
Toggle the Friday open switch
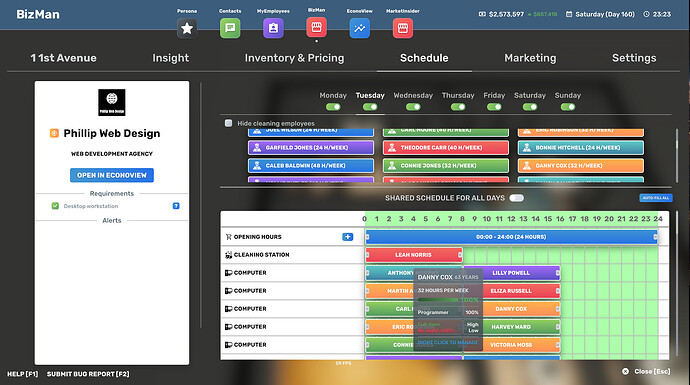(x=494, y=107)
